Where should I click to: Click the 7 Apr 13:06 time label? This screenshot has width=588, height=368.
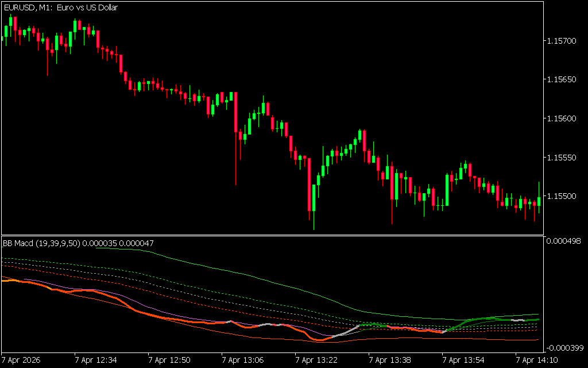coord(242,360)
